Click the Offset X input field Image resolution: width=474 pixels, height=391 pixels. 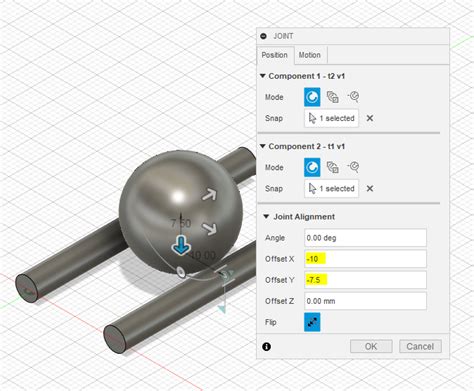click(x=365, y=259)
